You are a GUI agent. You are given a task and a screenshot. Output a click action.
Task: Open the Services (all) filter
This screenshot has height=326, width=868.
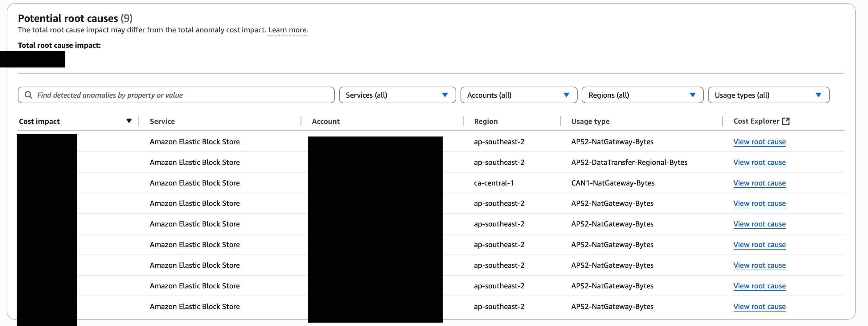point(397,95)
